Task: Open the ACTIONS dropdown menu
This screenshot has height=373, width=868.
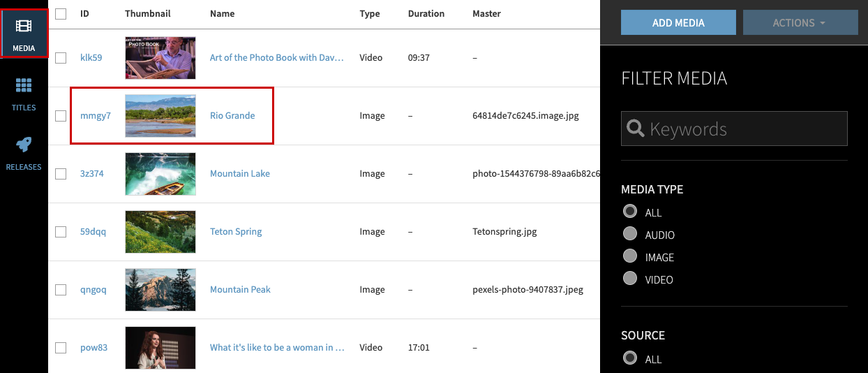Action: click(800, 22)
